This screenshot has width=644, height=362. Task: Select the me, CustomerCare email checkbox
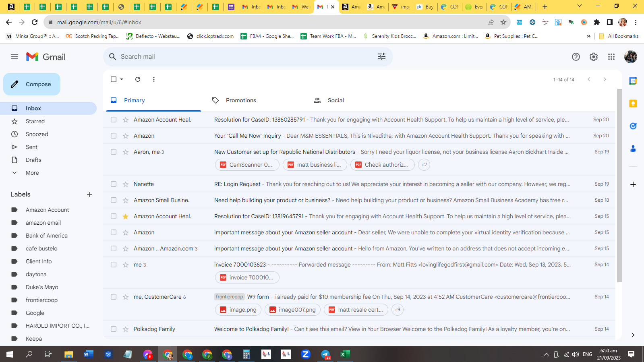(114, 297)
